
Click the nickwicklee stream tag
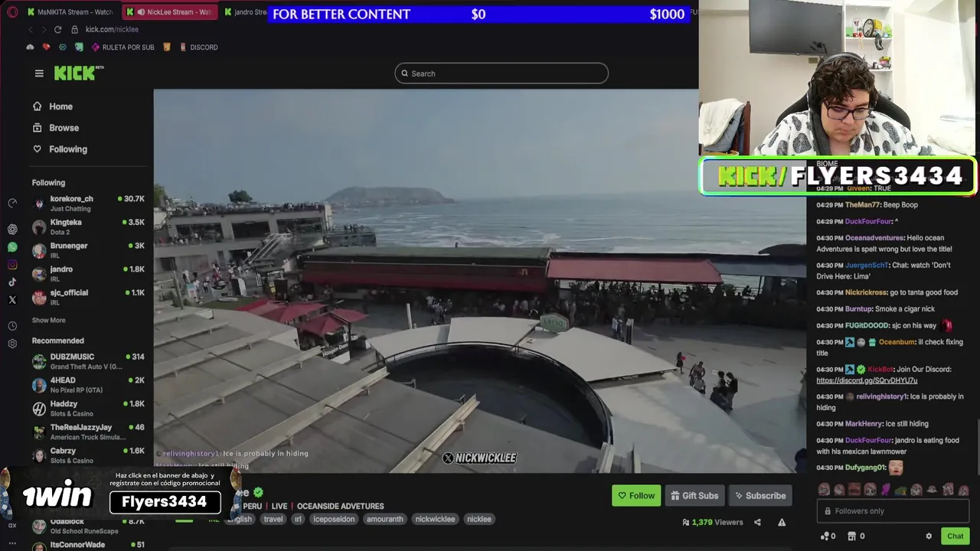coord(435,519)
